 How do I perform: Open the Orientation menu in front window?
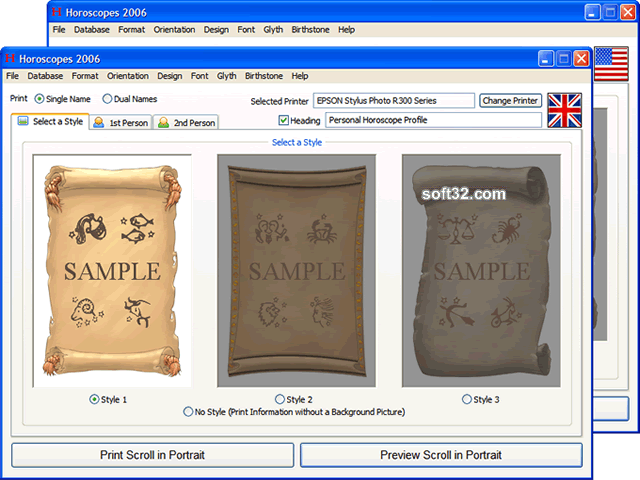pos(128,76)
